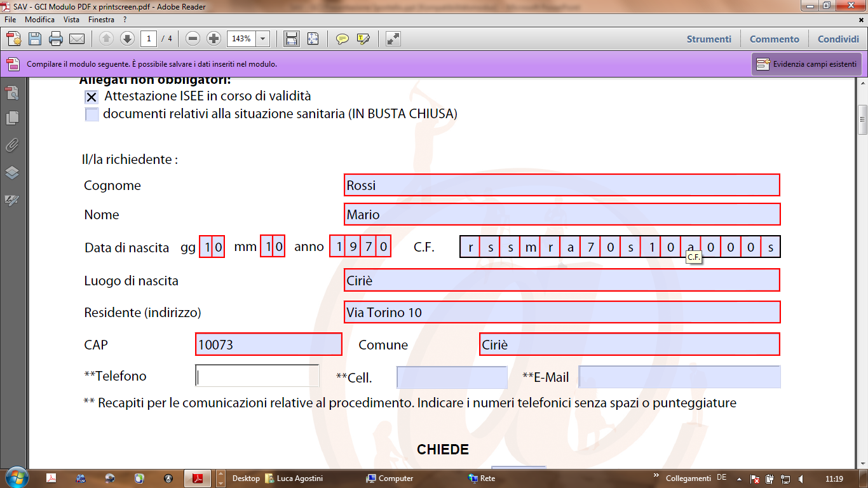Click the Residente address field Via Torino 10
This screenshot has width=868, height=488.
[562, 312]
